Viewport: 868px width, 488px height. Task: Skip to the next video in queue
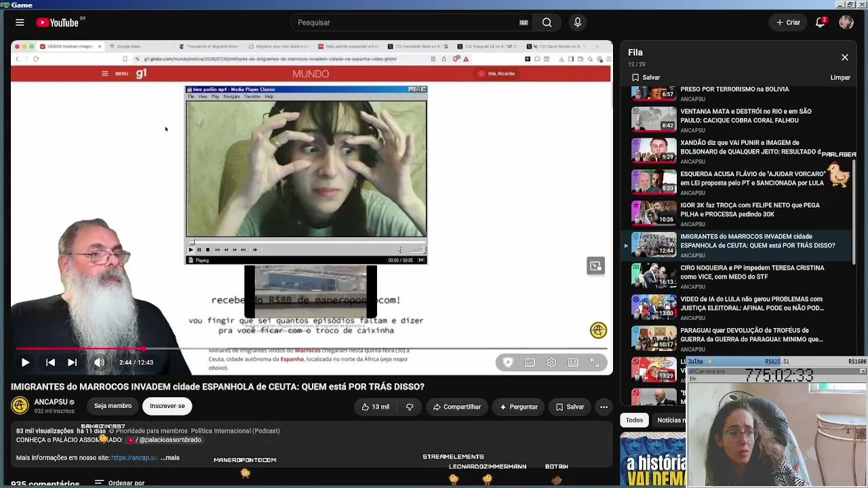(72, 363)
